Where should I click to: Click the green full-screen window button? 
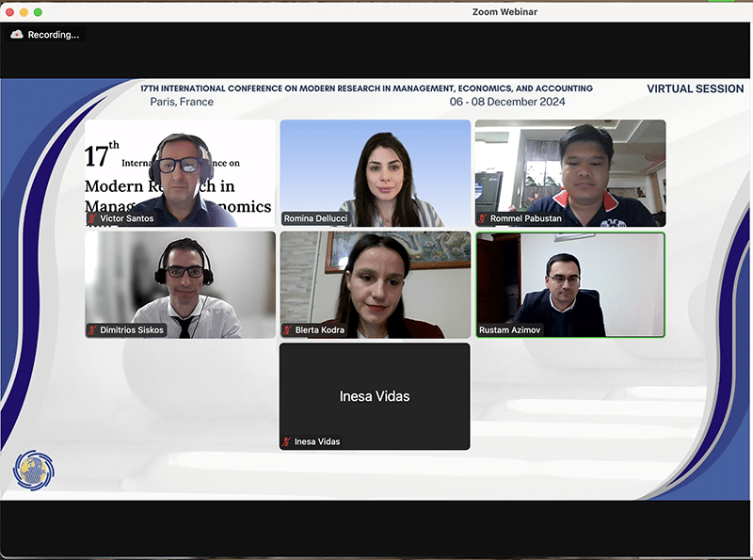pos(38,11)
